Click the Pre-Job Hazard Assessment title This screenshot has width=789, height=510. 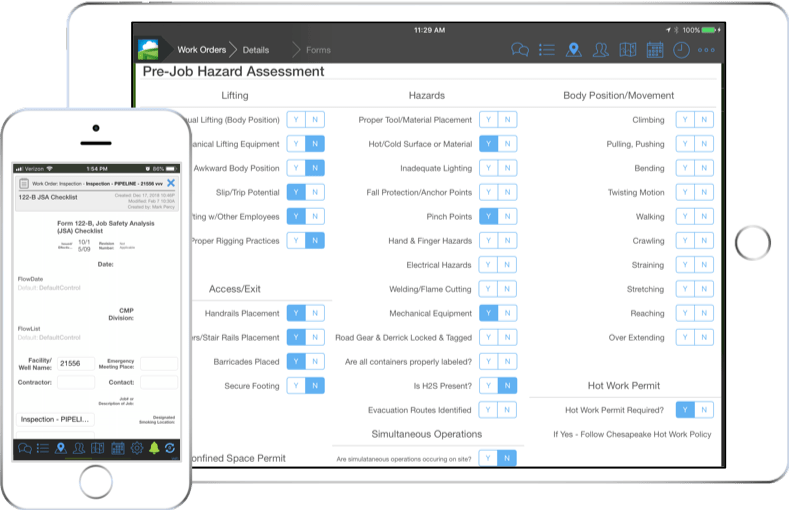(x=233, y=71)
